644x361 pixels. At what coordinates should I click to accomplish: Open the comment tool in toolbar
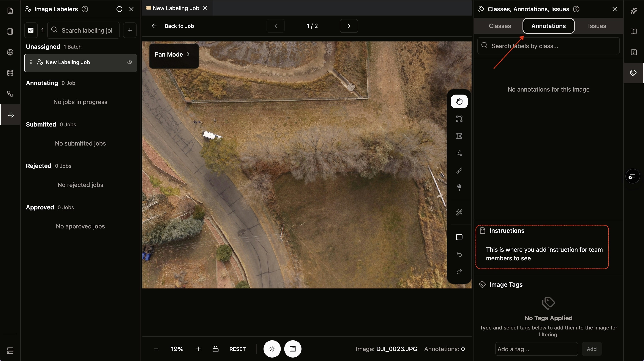pos(459,237)
